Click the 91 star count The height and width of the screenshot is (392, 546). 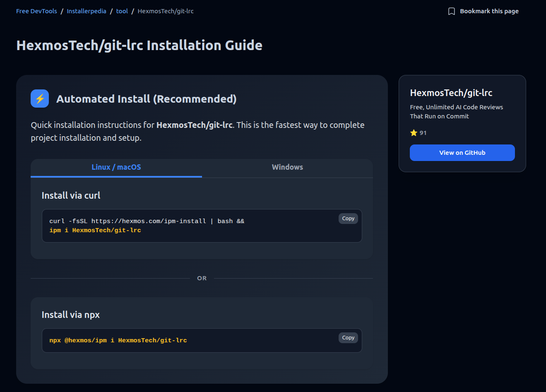point(423,133)
